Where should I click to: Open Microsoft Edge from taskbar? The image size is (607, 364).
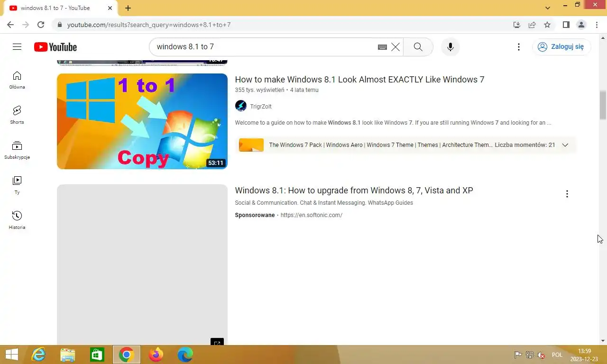tap(185, 355)
